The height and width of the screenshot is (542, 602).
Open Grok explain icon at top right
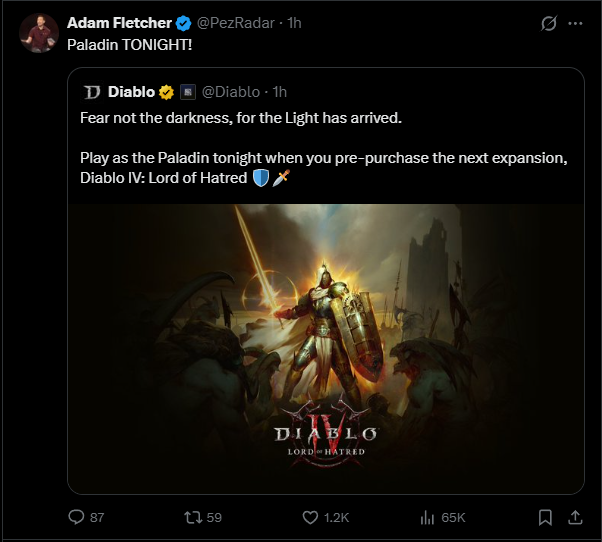tap(547, 23)
